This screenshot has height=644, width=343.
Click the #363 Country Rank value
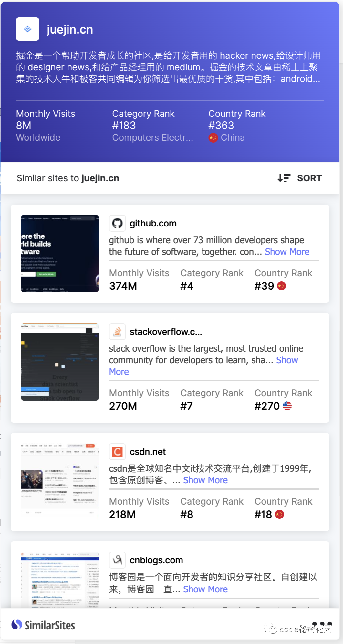pos(221,126)
